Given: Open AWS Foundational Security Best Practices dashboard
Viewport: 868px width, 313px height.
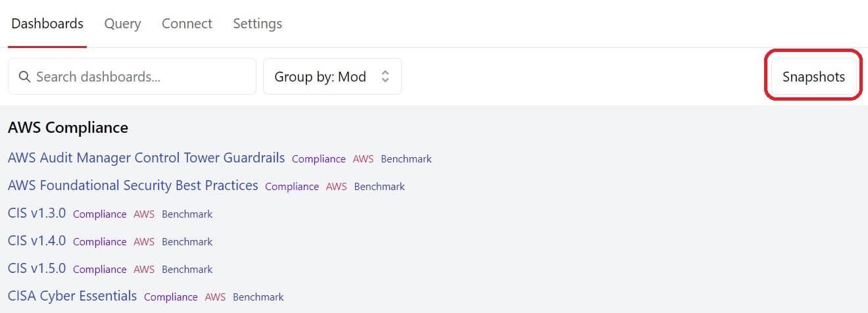Looking at the screenshot, I should pyautogui.click(x=133, y=185).
